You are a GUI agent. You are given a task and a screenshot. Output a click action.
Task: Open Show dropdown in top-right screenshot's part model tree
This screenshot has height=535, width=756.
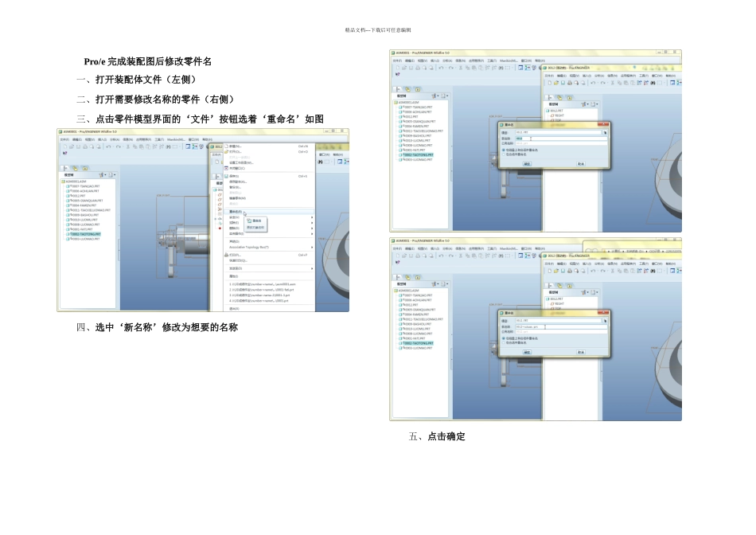[x=595, y=104]
